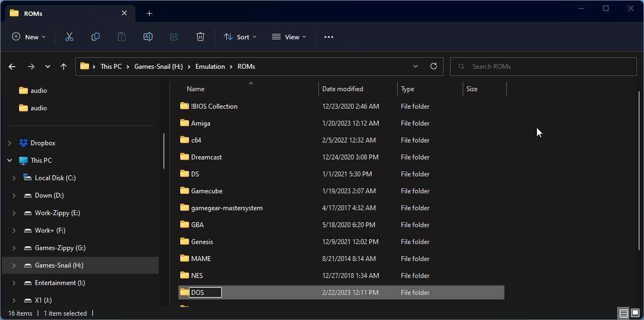Click the Cut scissors icon
Screen dimensions: 644x320
69,37
